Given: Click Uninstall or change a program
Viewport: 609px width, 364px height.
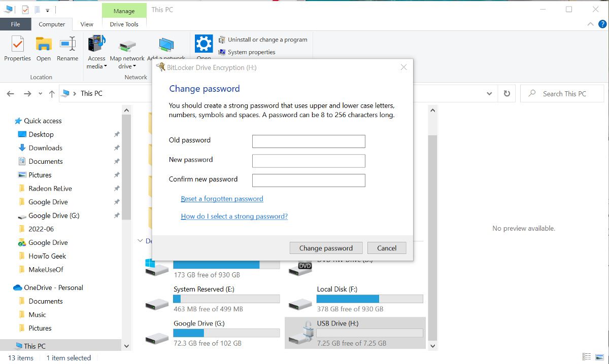Looking at the screenshot, I should [x=263, y=40].
